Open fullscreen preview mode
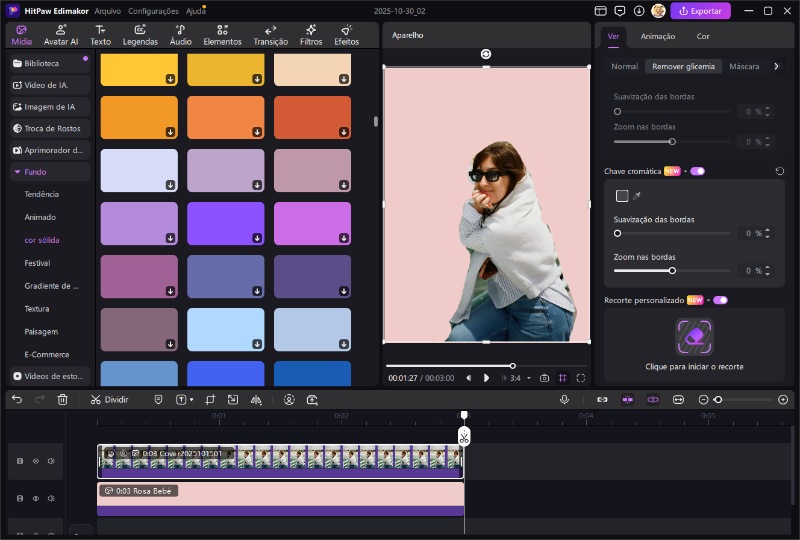The height and width of the screenshot is (540, 800). pos(581,378)
